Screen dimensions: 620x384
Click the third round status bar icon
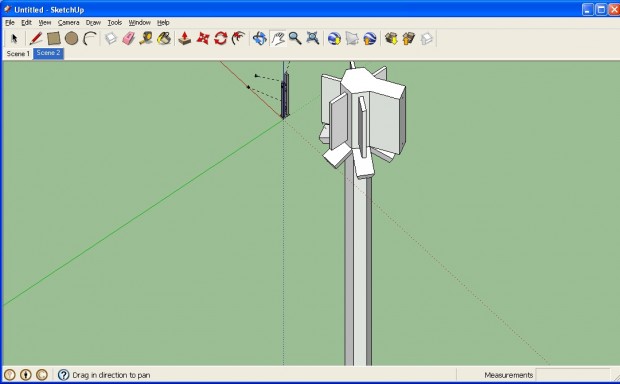click(x=42, y=375)
